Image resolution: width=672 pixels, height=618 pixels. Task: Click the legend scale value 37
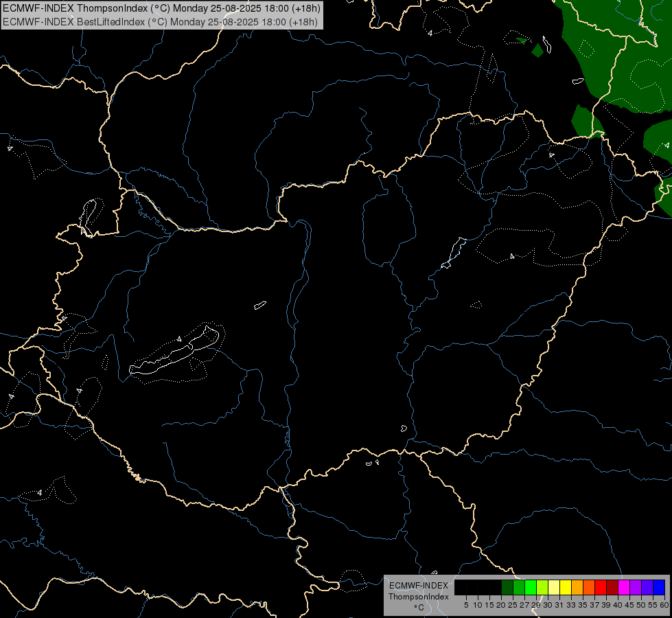click(594, 605)
